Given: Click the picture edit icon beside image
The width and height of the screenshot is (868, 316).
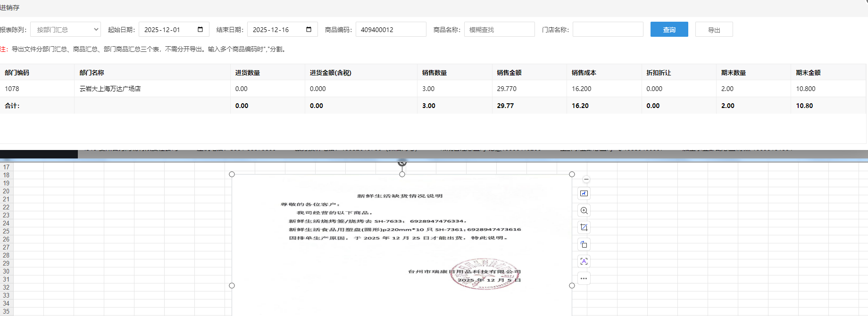Looking at the screenshot, I should (584, 193).
